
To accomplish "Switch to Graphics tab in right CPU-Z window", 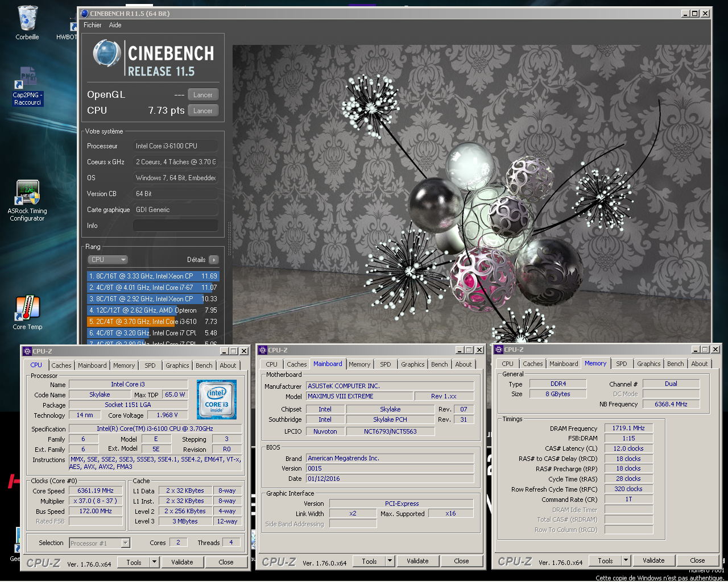I will pos(649,364).
